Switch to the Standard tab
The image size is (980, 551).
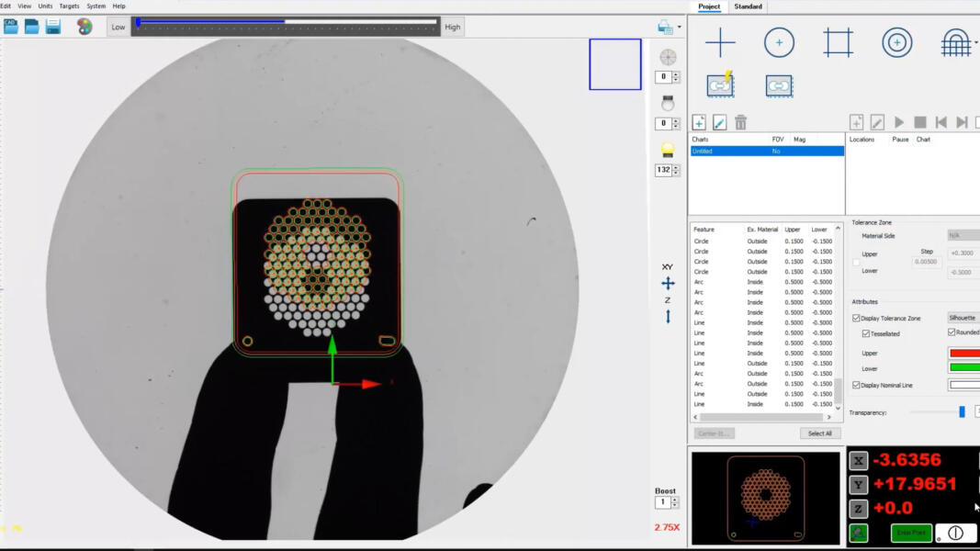[x=748, y=6]
